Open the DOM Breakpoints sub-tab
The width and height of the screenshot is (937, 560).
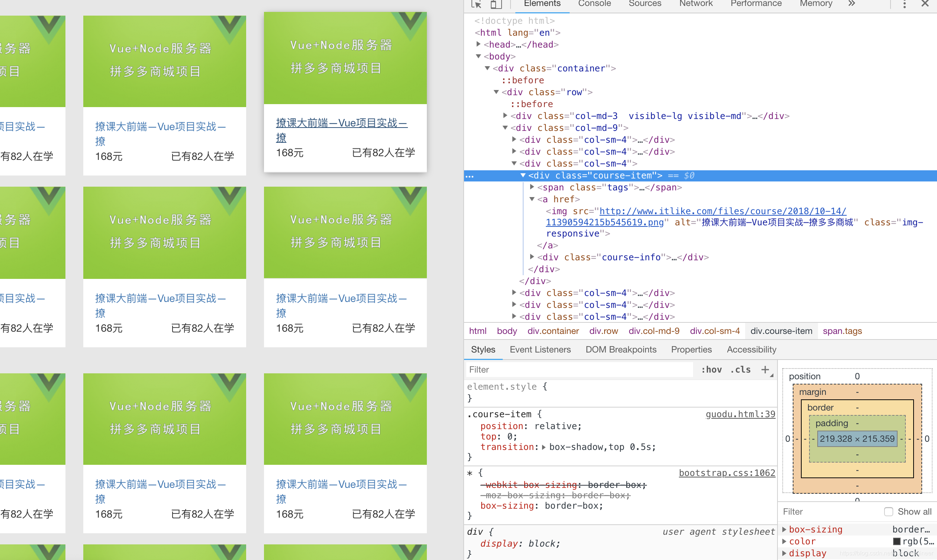pos(621,350)
